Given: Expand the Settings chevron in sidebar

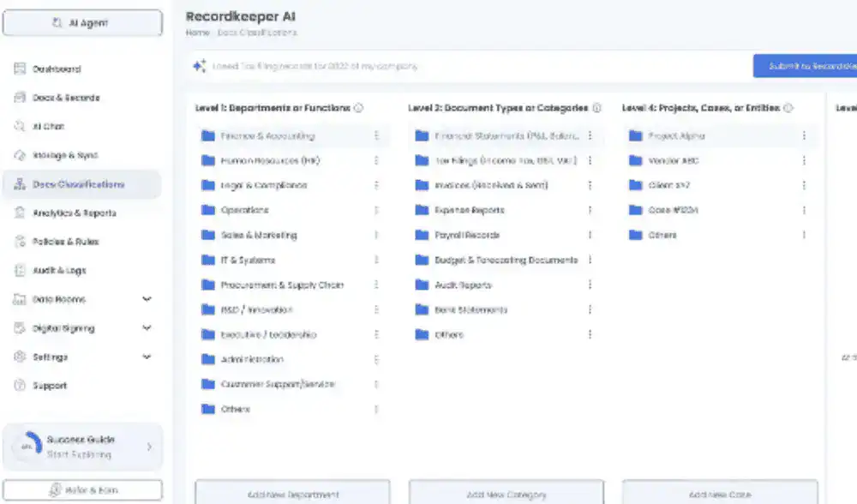Looking at the screenshot, I should pos(147,357).
